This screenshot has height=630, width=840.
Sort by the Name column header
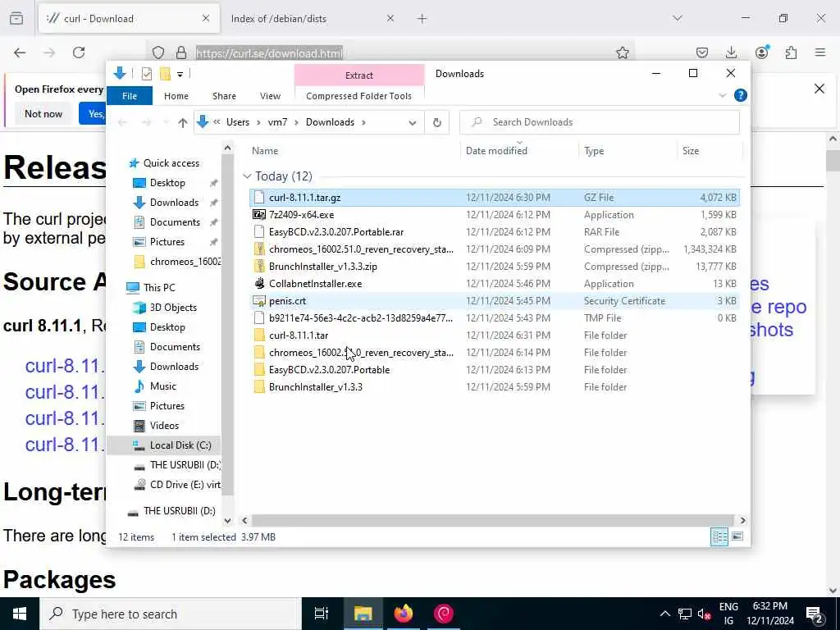tap(265, 151)
